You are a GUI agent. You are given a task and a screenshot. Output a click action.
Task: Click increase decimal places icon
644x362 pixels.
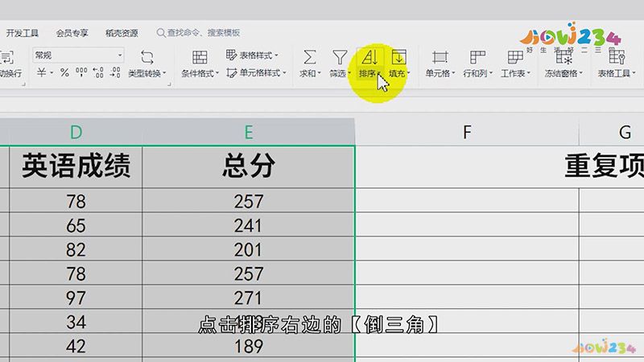pyautogui.click(x=98, y=72)
